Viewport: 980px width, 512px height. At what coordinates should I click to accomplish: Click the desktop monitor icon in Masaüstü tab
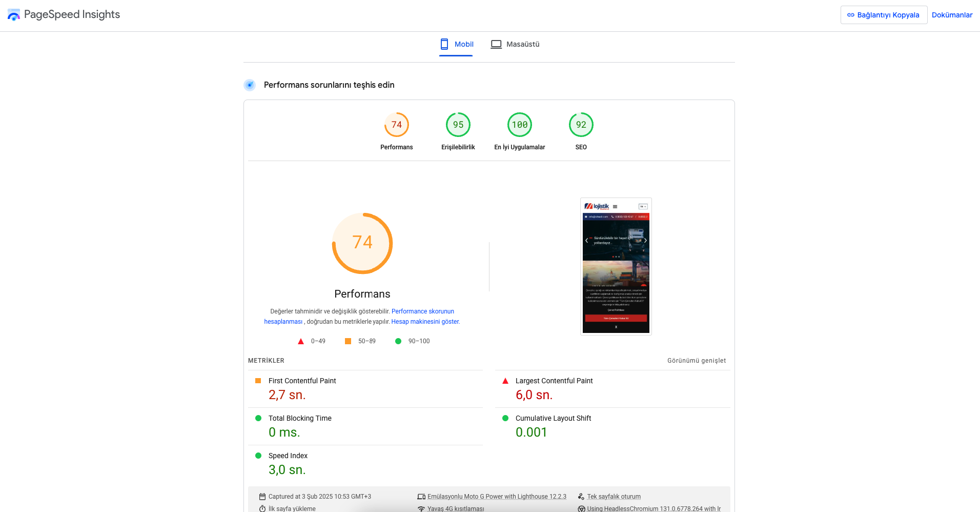pos(496,44)
